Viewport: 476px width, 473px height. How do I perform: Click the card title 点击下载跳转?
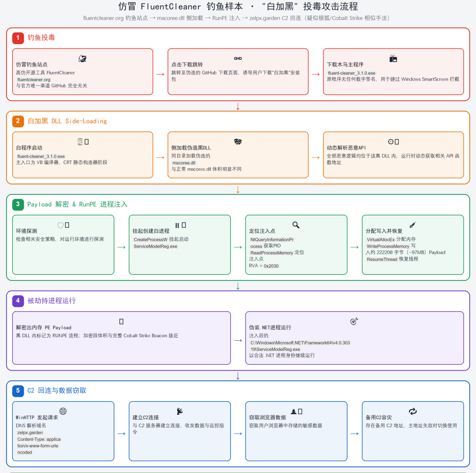187,65
